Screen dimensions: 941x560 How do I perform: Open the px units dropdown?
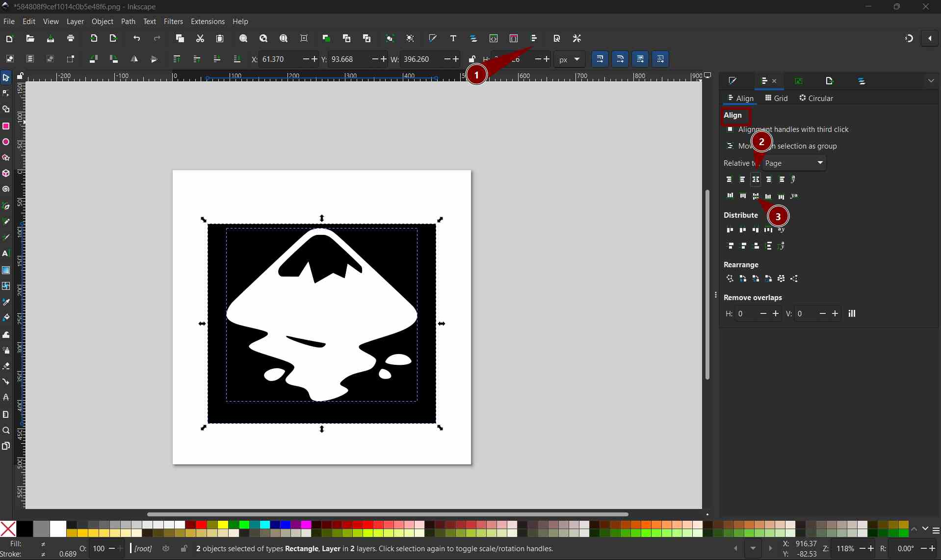(570, 59)
